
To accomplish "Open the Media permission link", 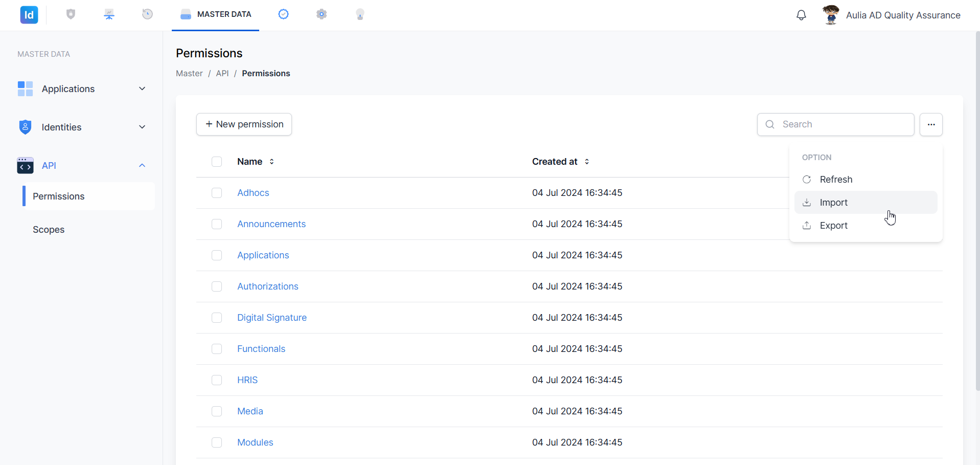I will coord(250,411).
